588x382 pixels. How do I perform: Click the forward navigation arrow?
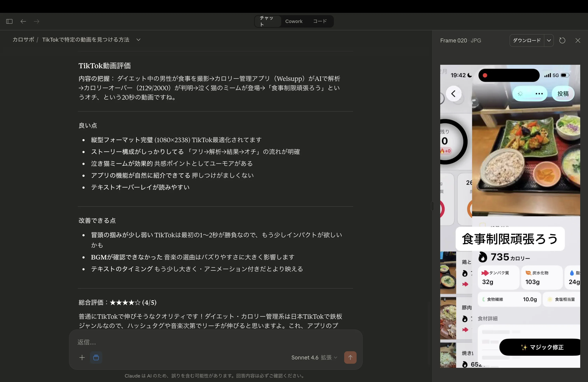(x=37, y=22)
